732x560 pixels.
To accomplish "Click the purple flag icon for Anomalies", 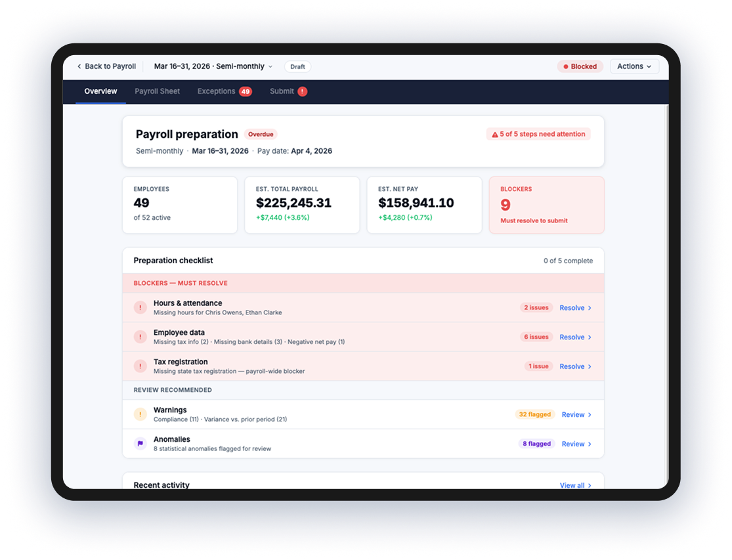I will click(x=140, y=444).
